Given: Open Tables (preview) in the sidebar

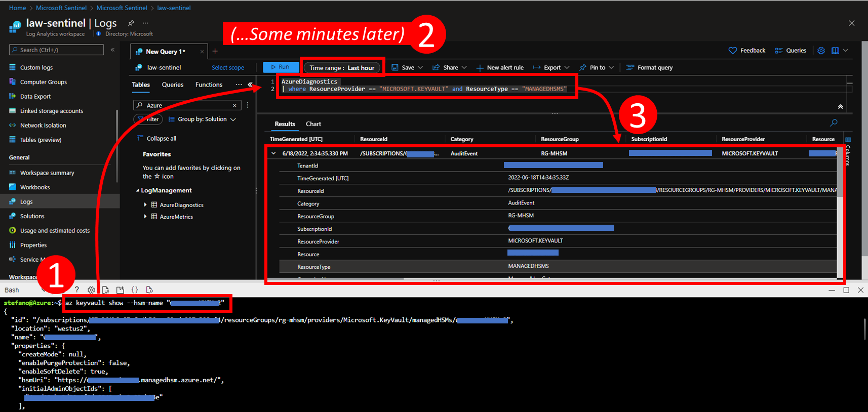Looking at the screenshot, I should (x=41, y=140).
